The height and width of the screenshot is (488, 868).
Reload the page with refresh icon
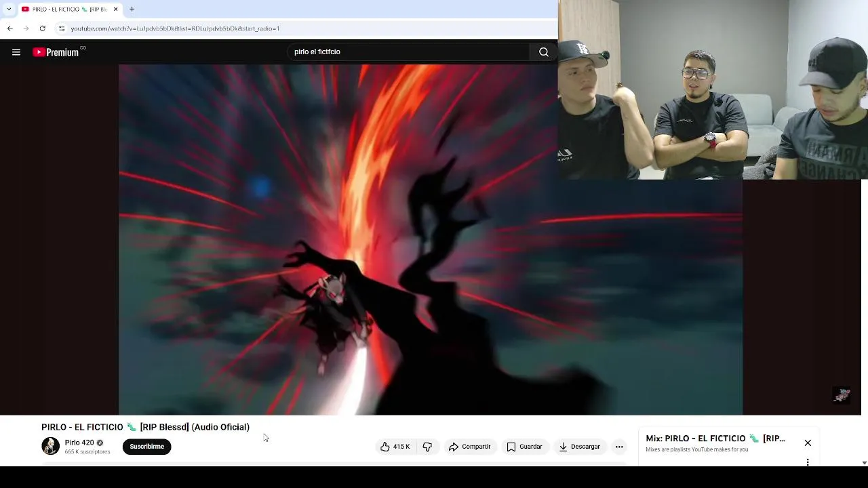pyautogui.click(x=42, y=28)
